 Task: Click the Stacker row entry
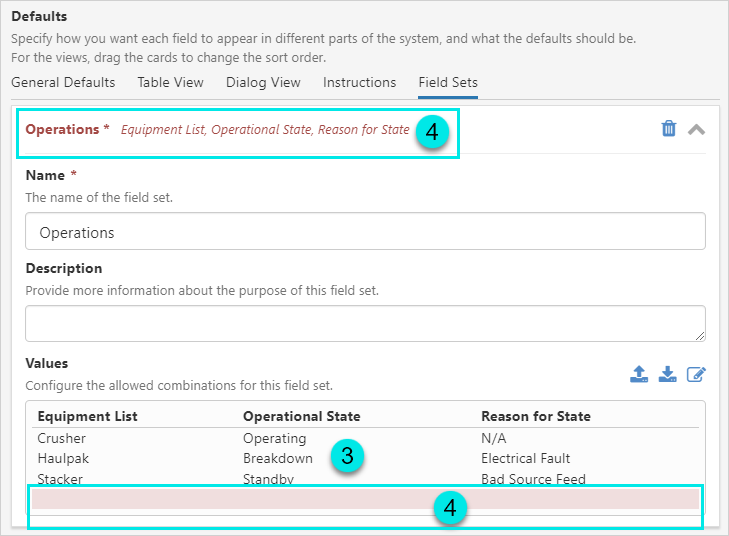[60, 479]
